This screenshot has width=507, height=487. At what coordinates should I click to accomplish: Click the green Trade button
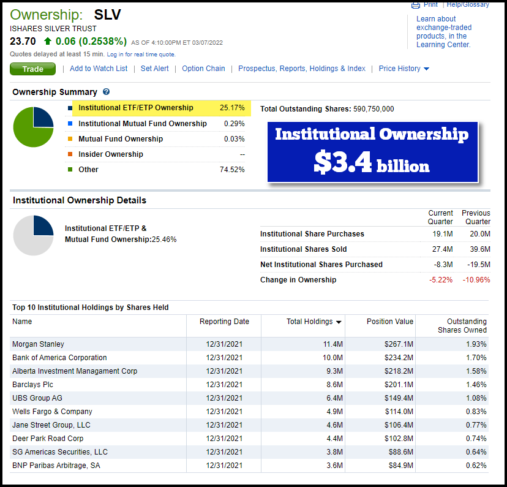tap(33, 69)
